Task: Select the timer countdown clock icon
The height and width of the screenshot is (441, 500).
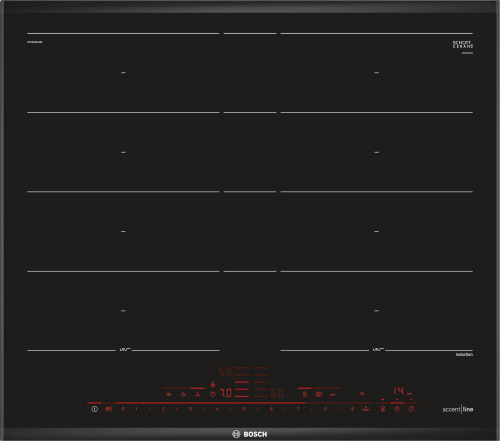Action: click(x=397, y=409)
